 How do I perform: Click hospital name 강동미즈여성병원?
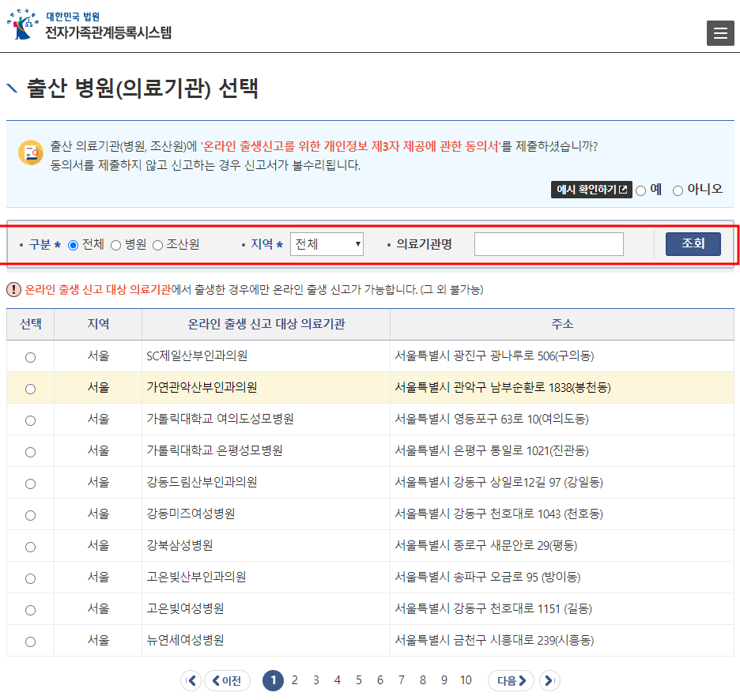coord(191,514)
